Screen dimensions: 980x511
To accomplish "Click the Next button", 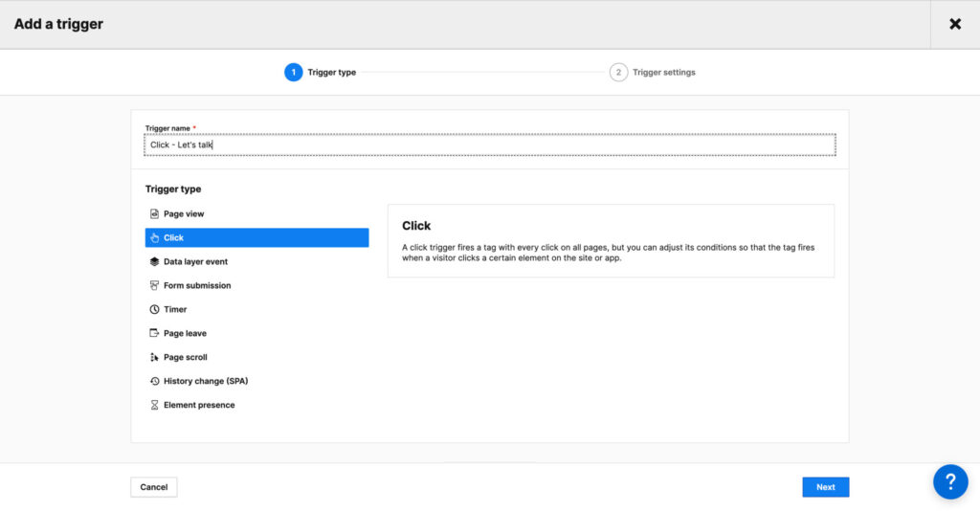I will point(826,487).
